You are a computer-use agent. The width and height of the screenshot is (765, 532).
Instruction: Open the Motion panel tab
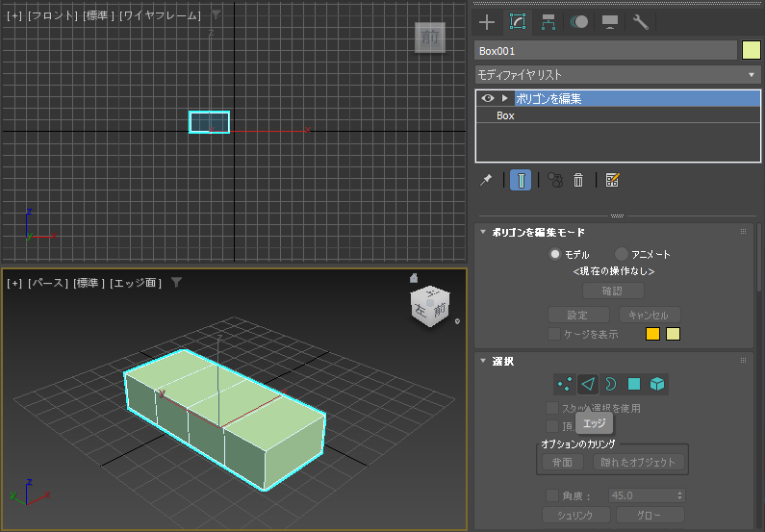pos(579,22)
